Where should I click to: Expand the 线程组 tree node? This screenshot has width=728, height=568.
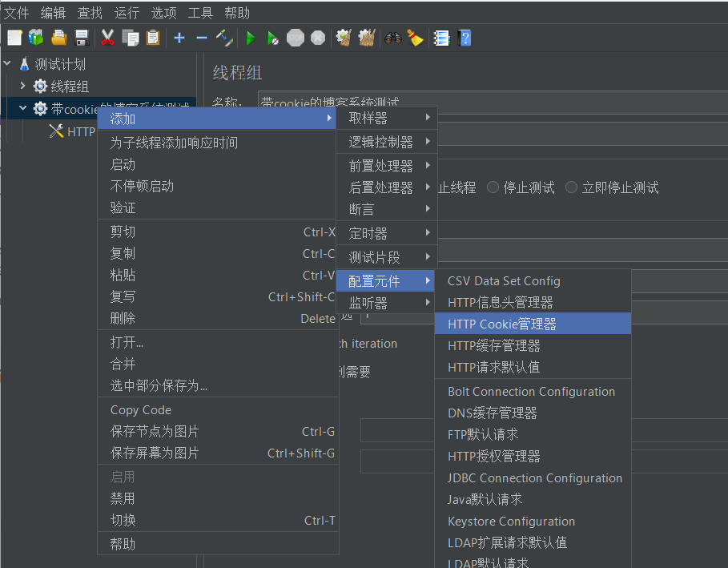22,86
